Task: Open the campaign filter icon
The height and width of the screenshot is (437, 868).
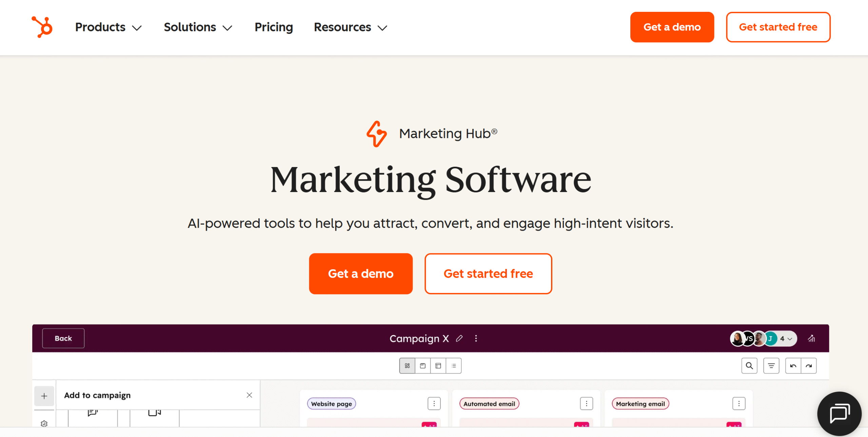Action: (x=771, y=366)
